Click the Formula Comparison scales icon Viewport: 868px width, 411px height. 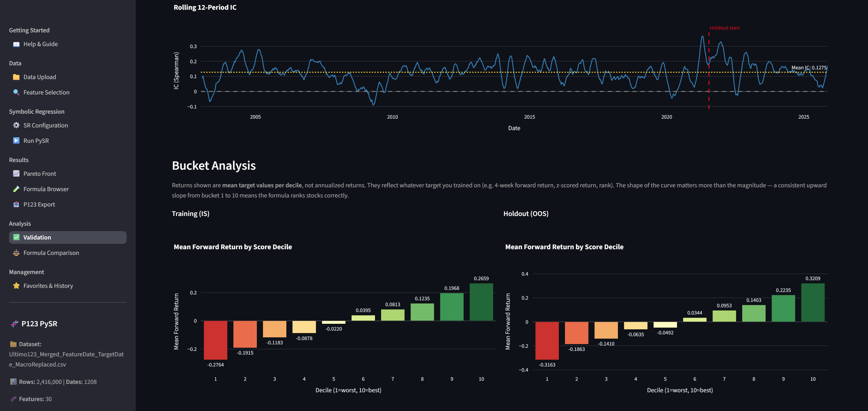(16, 253)
